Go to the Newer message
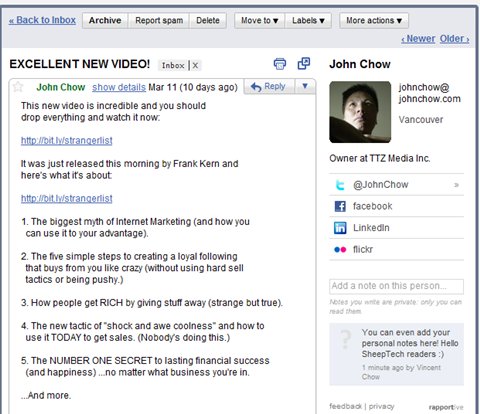 pyautogui.click(x=418, y=39)
